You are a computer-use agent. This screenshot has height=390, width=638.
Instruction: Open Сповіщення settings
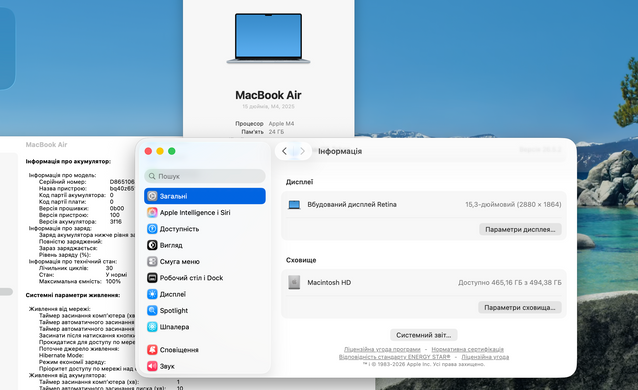pos(205,350)
